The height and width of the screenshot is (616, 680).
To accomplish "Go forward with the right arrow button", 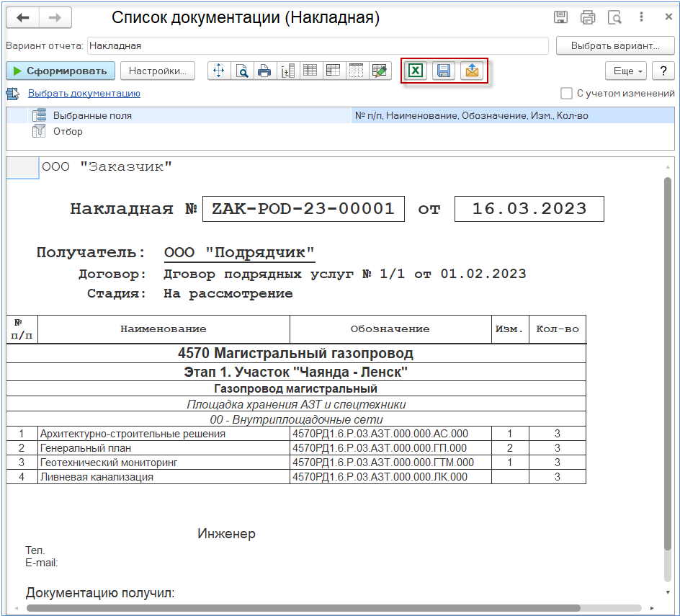I will click(x=55, y=18).
